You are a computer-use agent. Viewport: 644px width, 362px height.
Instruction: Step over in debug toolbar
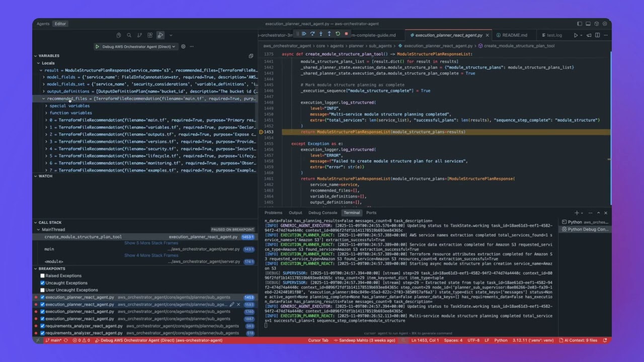click(x=312, y=34)
